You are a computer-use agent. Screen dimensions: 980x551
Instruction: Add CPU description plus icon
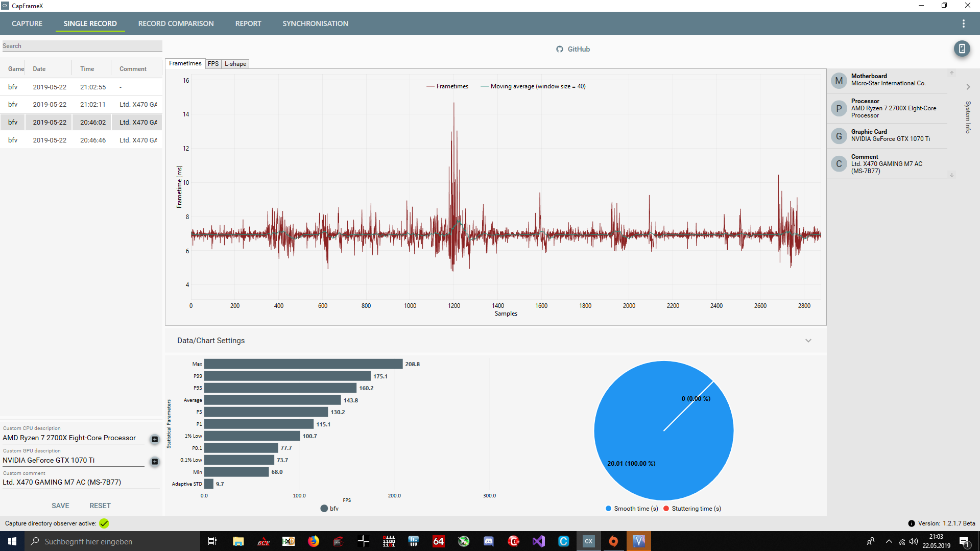[155, 439]
